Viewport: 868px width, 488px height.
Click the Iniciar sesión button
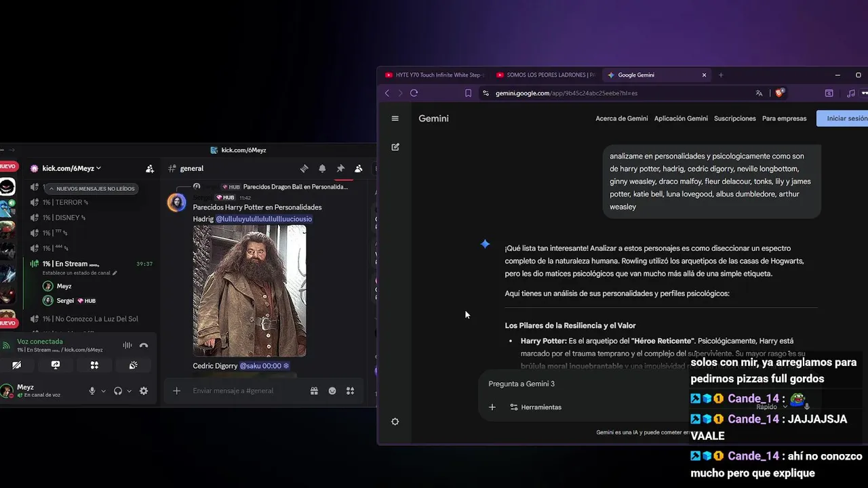(x=844, y=119)
